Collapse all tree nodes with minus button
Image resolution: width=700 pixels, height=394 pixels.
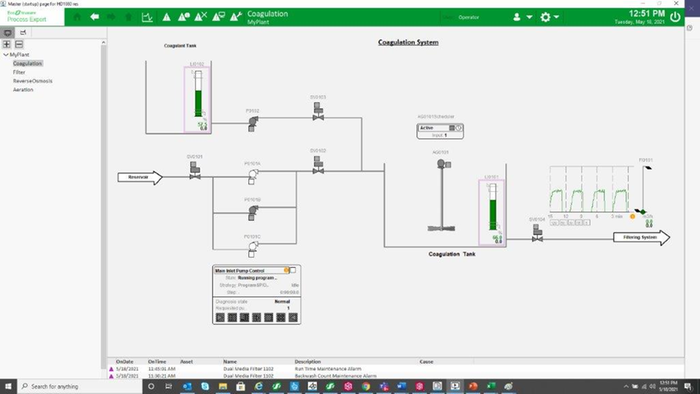click(x=19, y=44)
